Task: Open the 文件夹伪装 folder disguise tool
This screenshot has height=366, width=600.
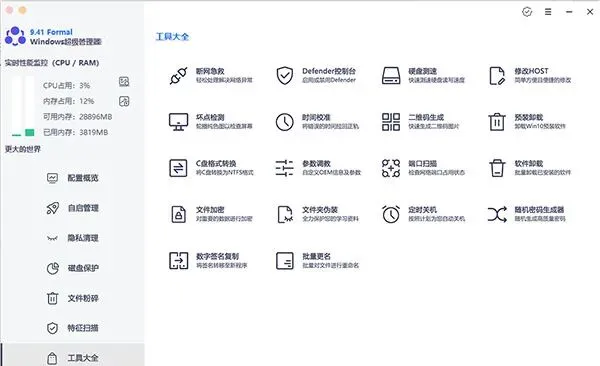Action: pos(317,214)
